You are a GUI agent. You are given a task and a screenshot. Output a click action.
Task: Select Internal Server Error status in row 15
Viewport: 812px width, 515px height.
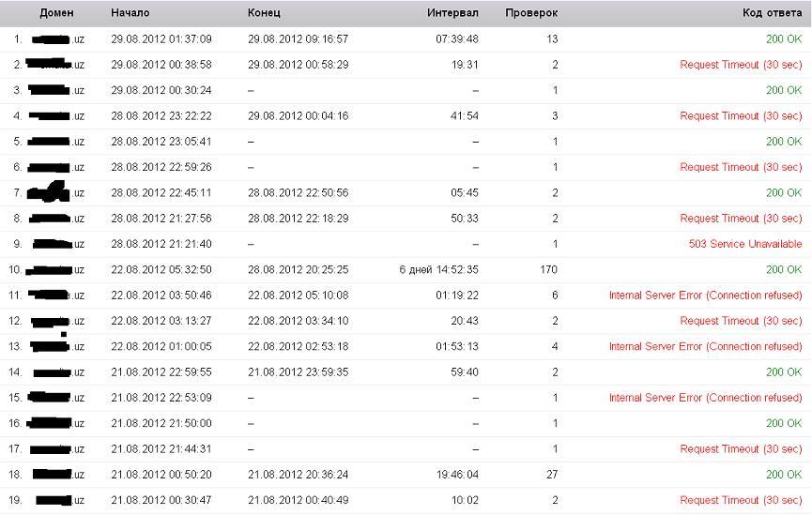pyautogui.click(x=705, y=398)
